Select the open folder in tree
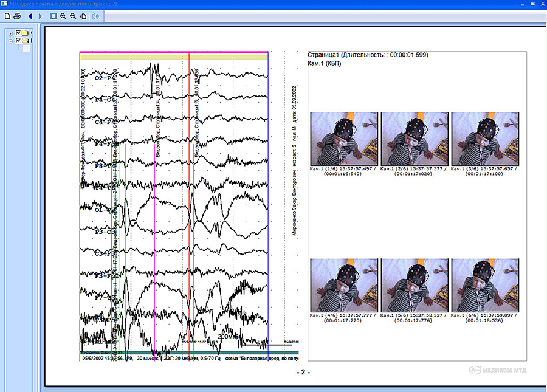 26,41
